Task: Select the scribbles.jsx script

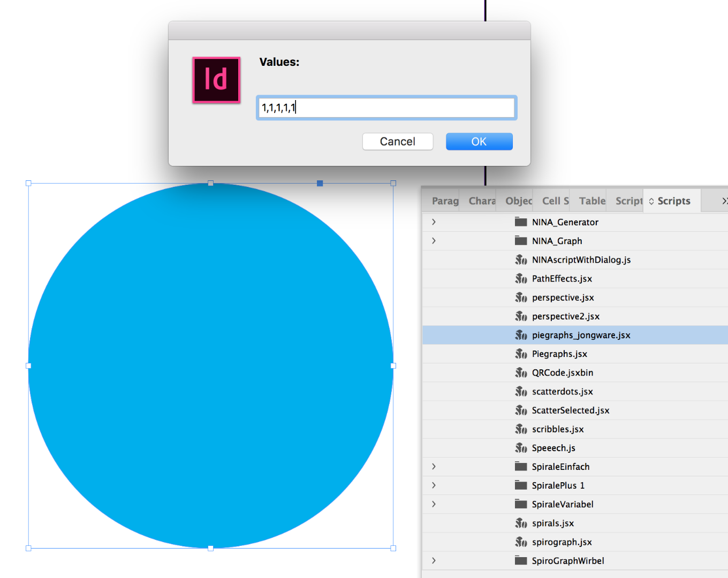Action: 558,429
